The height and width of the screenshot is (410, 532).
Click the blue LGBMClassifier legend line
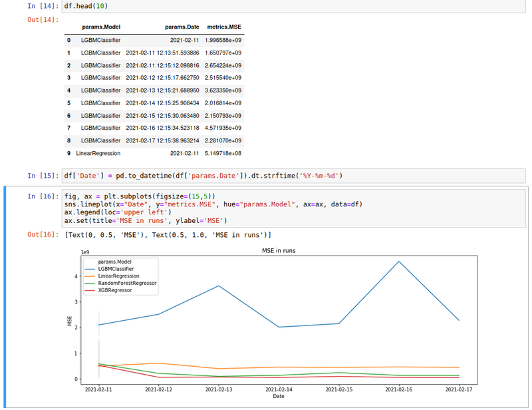88,268
